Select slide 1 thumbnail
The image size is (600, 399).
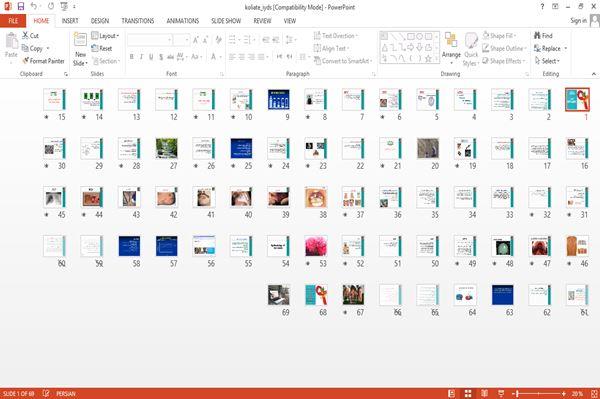577,99
